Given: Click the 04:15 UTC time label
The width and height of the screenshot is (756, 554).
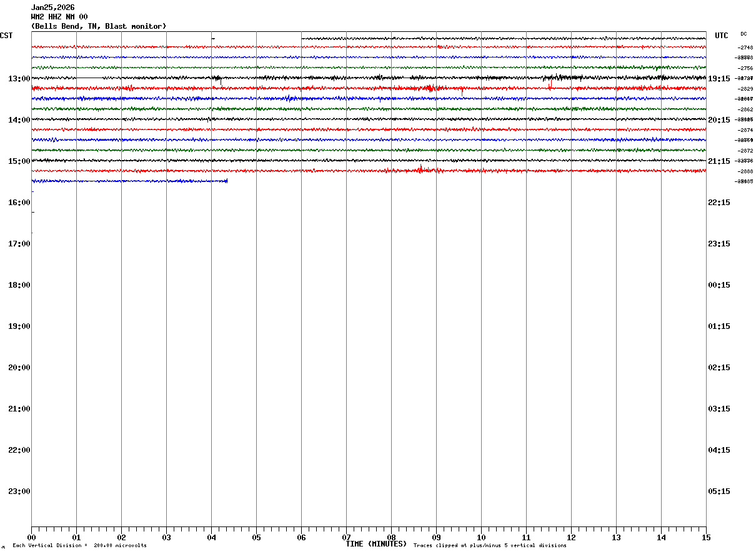Looking at the screenshot, I should 719,450.
